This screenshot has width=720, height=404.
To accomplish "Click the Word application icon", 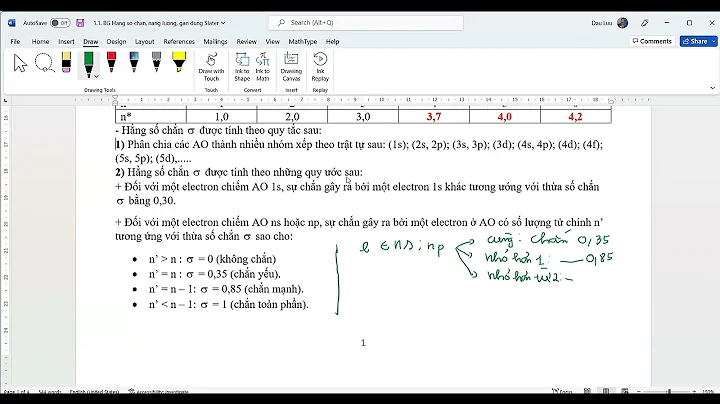I will click(x=12, y=22).
